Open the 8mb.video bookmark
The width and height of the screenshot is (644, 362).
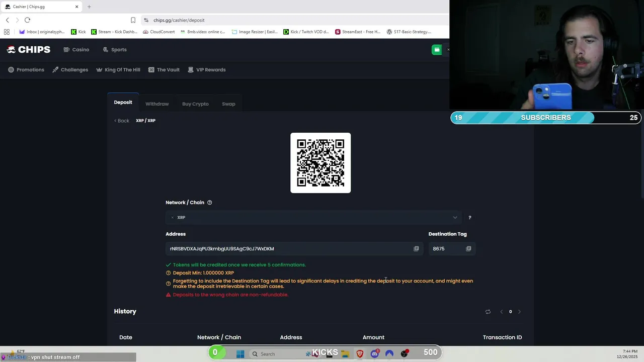pos(203,32)
